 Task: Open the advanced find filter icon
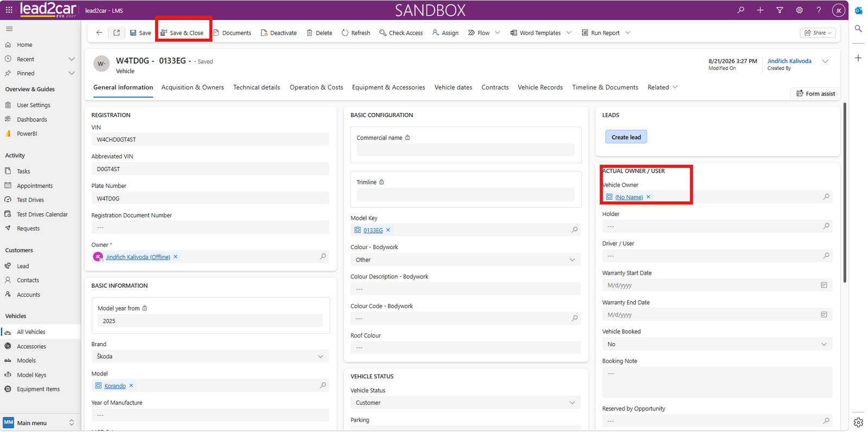tap(780, 10)
